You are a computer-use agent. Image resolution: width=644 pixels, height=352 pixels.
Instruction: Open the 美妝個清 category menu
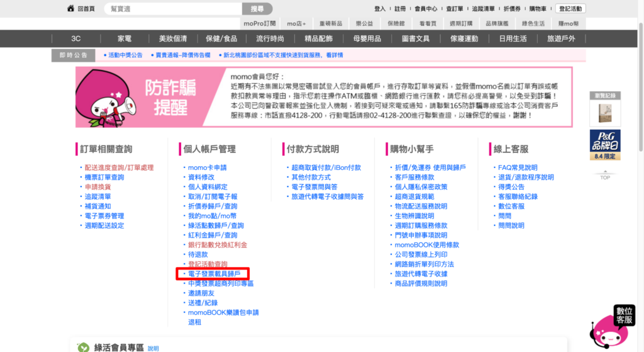tap(173, 38)
